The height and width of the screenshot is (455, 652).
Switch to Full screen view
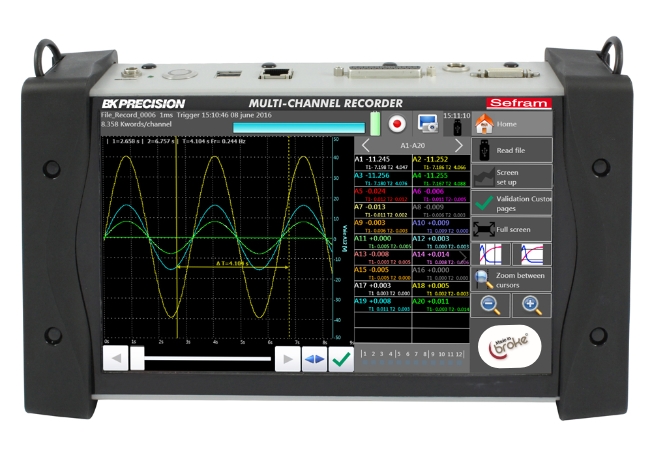pos(510,229)
